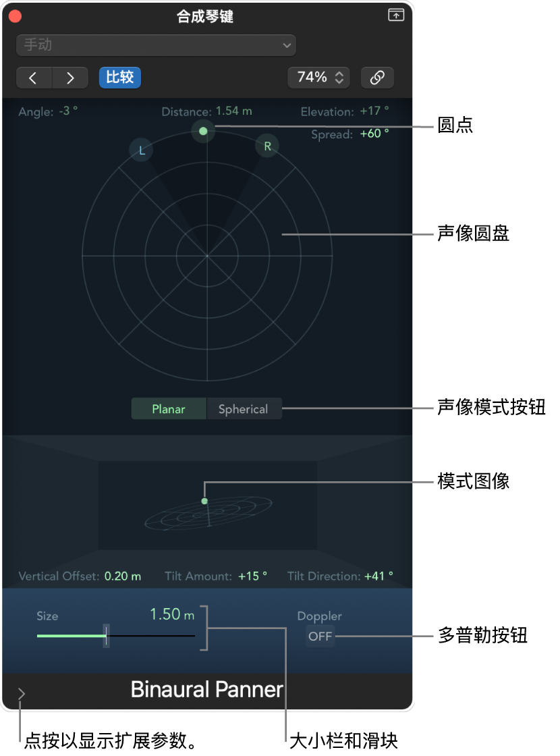This screenshot has width=560, height=756.
Task: Select the Planar pan mode
Action: 169,409
